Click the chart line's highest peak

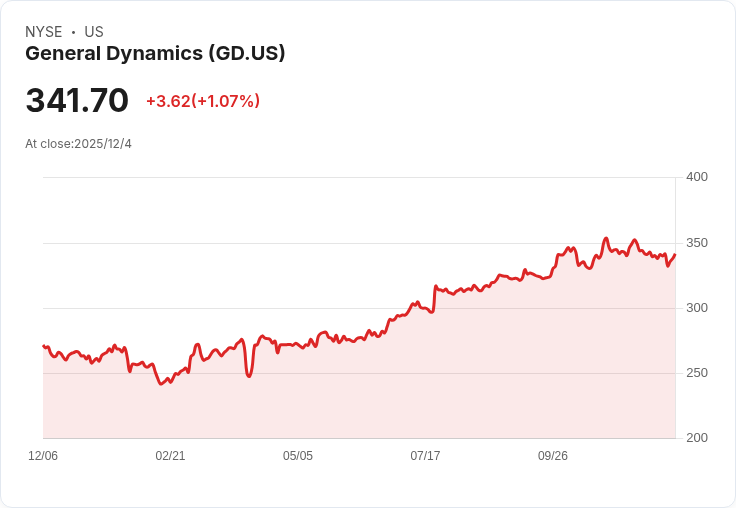click(x=606, y=239)
